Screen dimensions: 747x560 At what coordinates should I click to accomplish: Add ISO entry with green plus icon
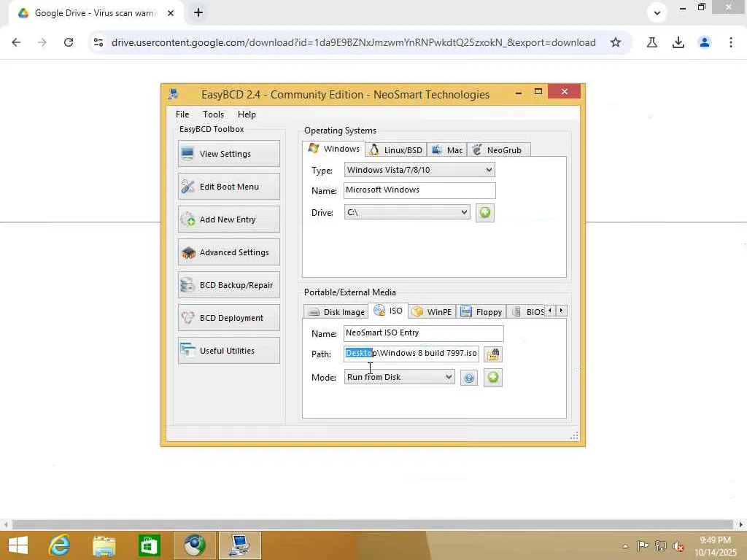coord(493,378)
